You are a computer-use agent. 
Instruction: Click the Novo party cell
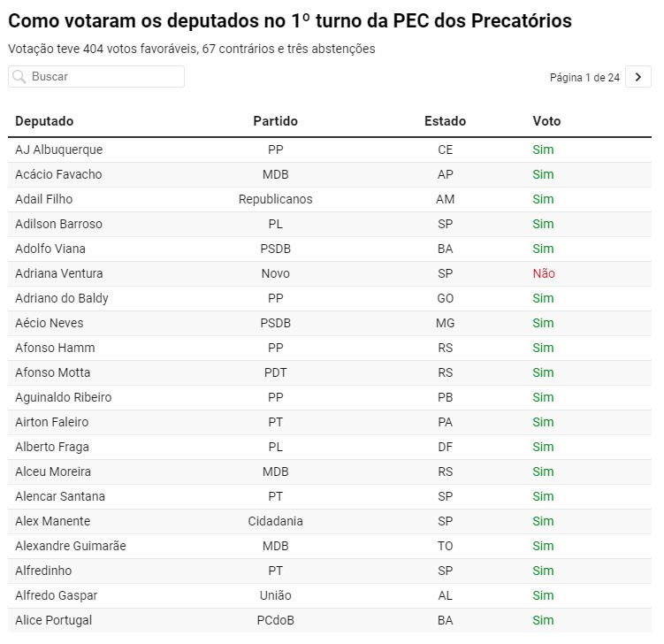[275, 273]
